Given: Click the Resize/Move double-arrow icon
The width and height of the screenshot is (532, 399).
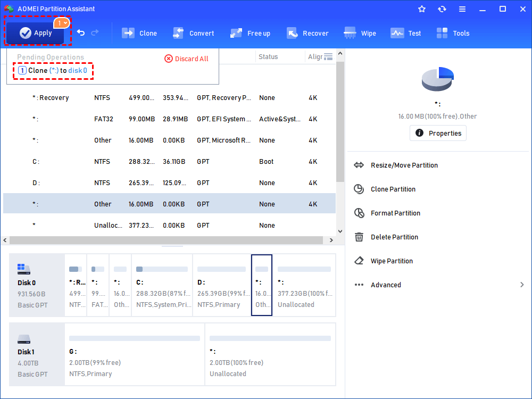Looking at the screenshot, I should [x=359, y=165].
